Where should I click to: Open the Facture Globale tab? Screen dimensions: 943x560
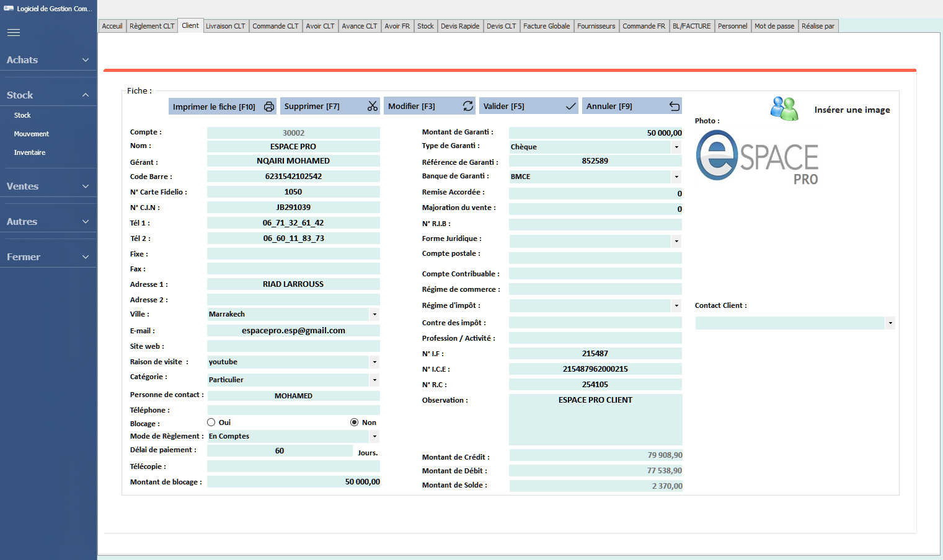[x=547, y=26]
